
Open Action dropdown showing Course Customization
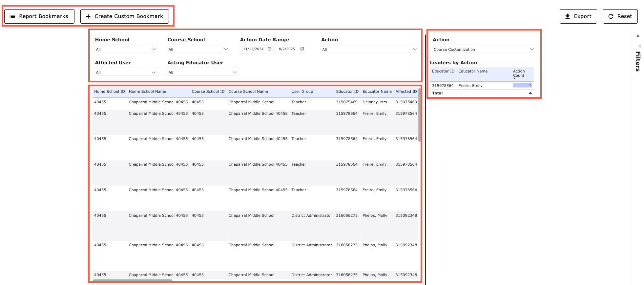[x=484, y=49]
